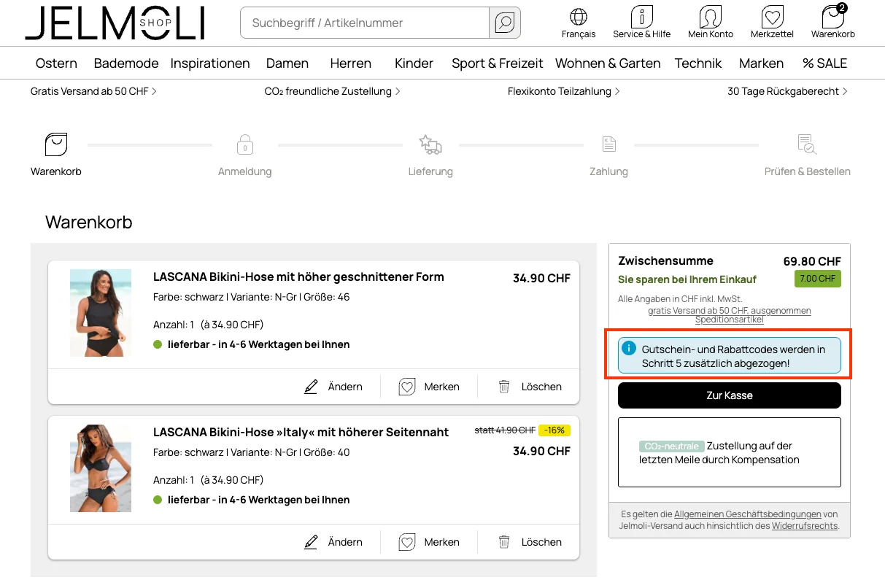Open Allgemeinen Geschäftsbedingungen link

(x=747, y=514)
